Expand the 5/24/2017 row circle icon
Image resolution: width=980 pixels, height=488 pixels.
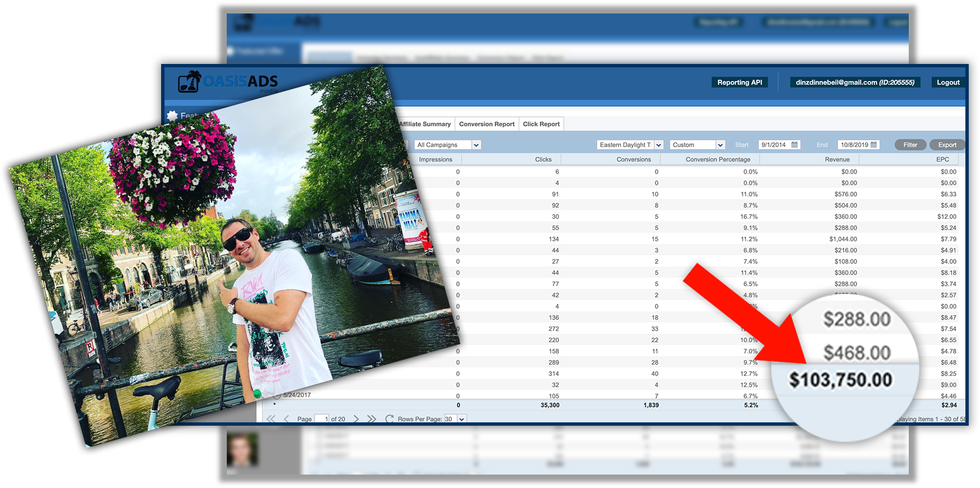tap(277, 395)
